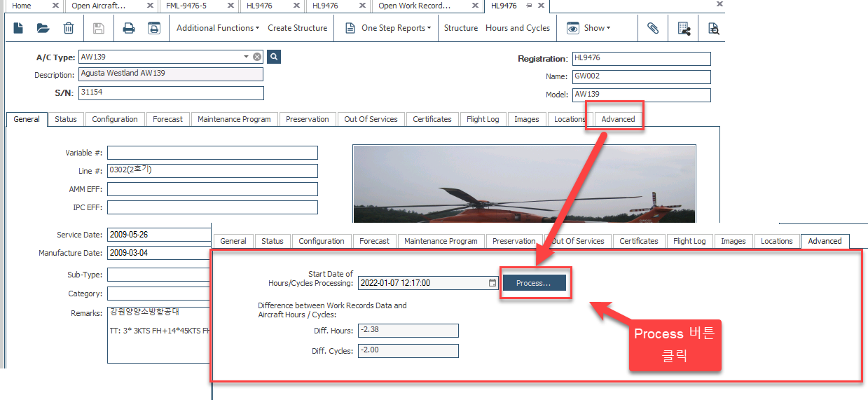The image size is (868, 400).
Task: Open the A/C Type combo box arrow
Action: point(246,57)
